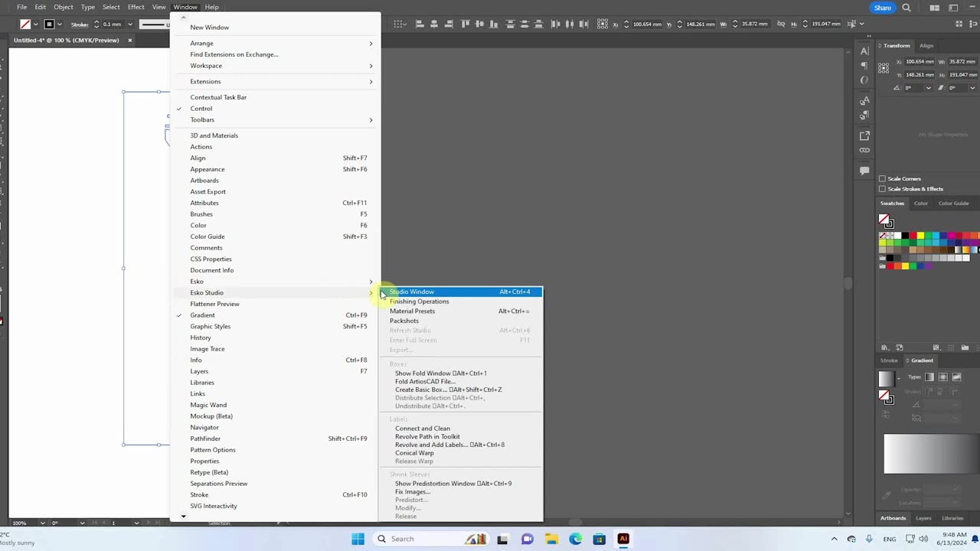Switch to Libraries tab at bottom
The image size is (980, 551).
tap(952, 518)
